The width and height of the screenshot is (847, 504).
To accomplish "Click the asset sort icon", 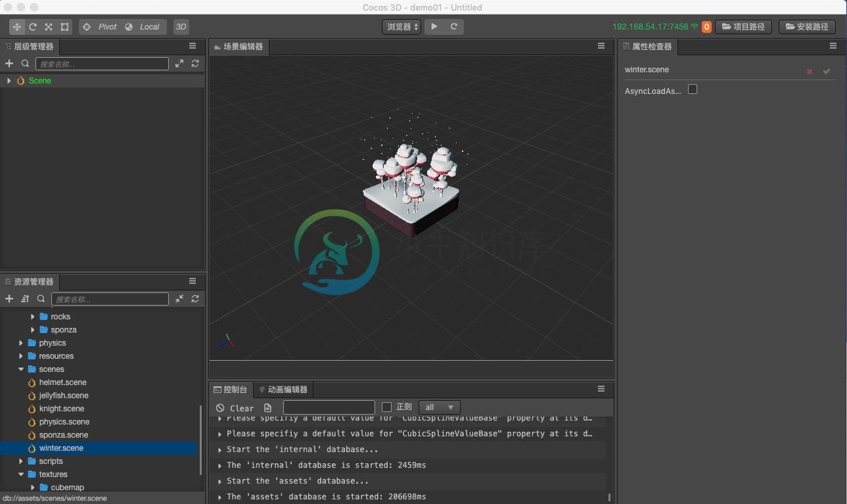I will pos(25,299).
